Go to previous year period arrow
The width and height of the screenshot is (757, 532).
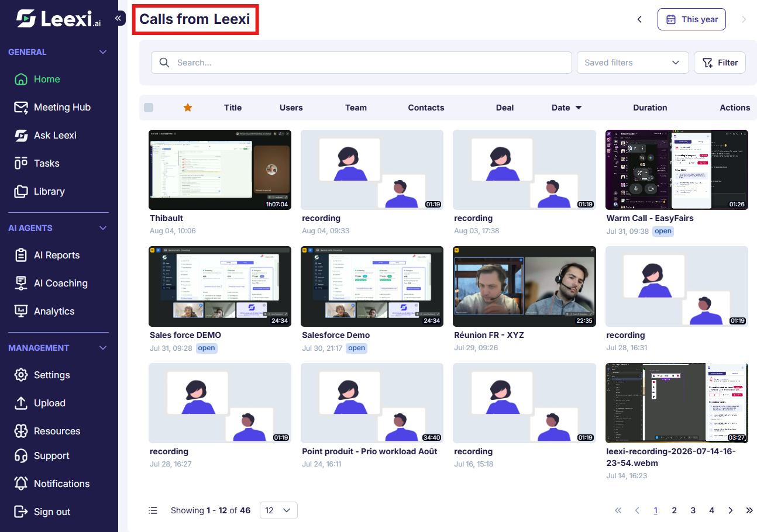point(639,19)
